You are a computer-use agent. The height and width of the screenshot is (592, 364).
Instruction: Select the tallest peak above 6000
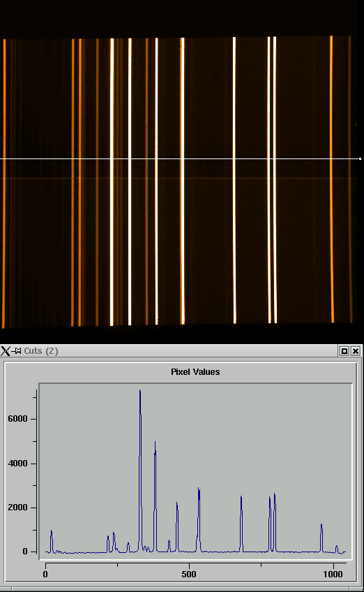(140, 391)
